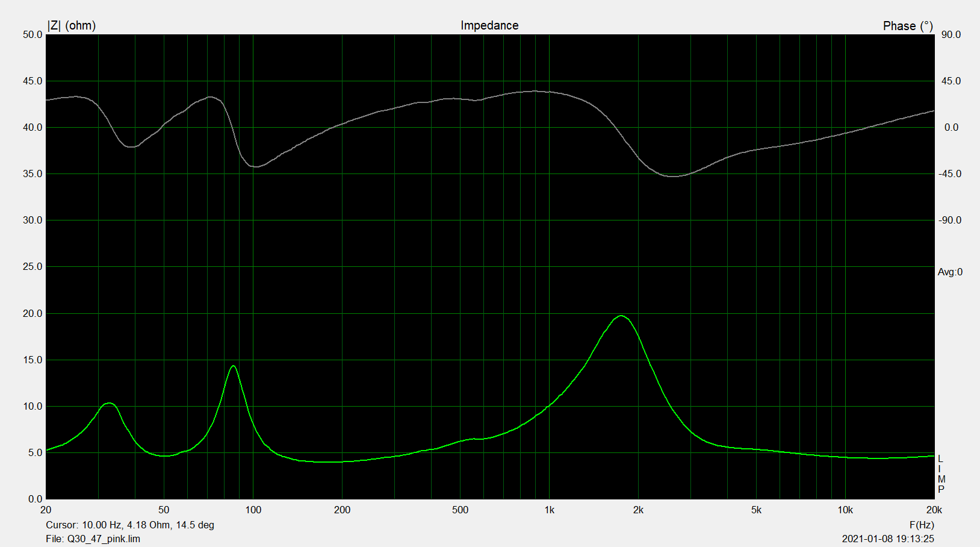Click the |Z| (ohm) axis label

[x=72, y=25]
